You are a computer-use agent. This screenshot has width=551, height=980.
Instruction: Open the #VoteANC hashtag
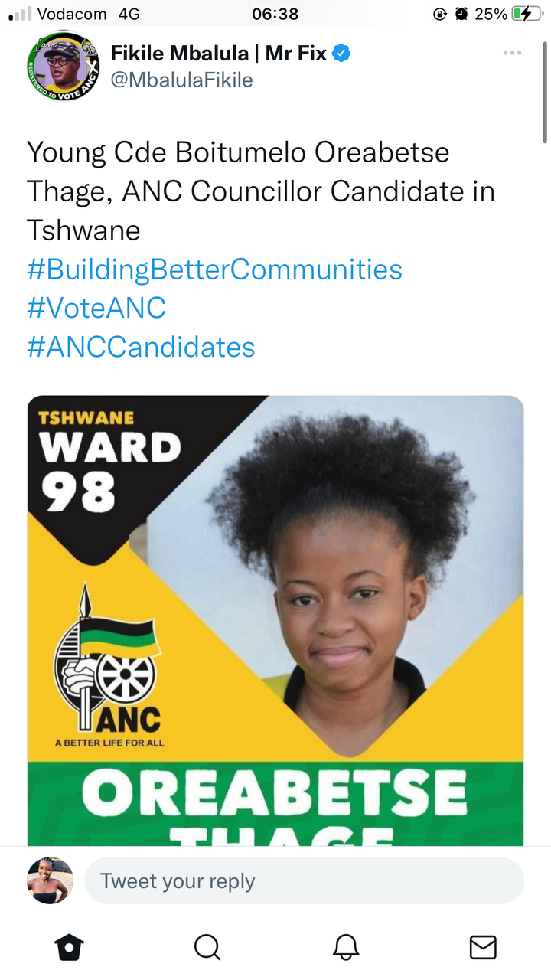[96, 308]
